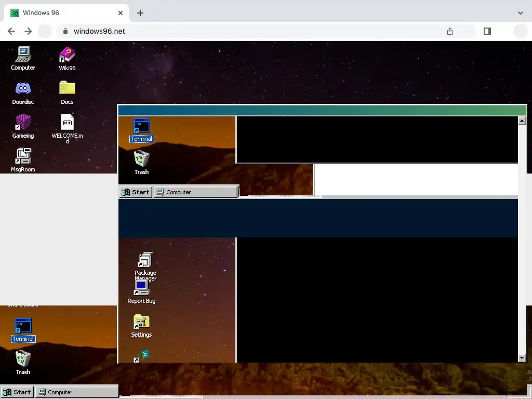Open the Computer desktop icon
The width and height of the screenshot is (532, 399).
[23, 58]
